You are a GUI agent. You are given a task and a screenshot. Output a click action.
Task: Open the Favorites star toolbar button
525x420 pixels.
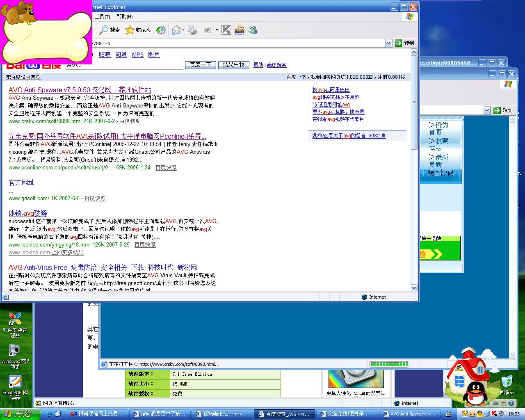click(x=138, y=30)
